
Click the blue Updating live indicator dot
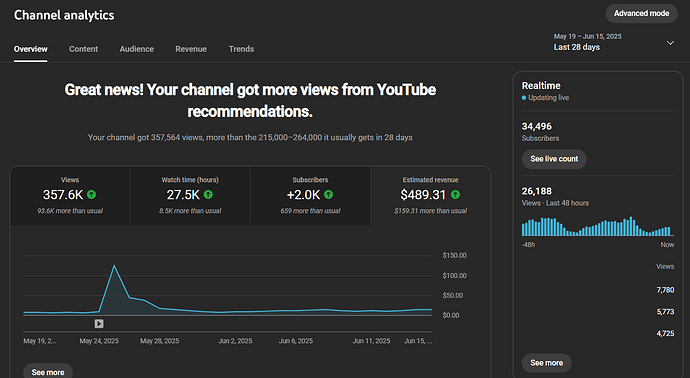pyautogui.click(x=524, y=98)
